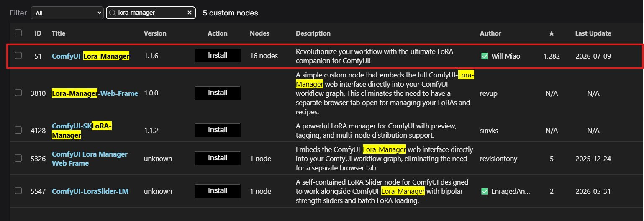The width and height of the screenshot is (644, 221).
Task: Click the 2026-05-31 last update date
Action: 593,191
